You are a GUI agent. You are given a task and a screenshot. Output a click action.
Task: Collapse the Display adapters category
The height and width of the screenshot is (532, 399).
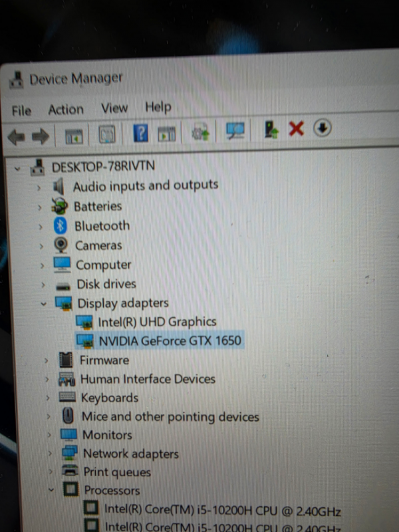click(43, 303)
